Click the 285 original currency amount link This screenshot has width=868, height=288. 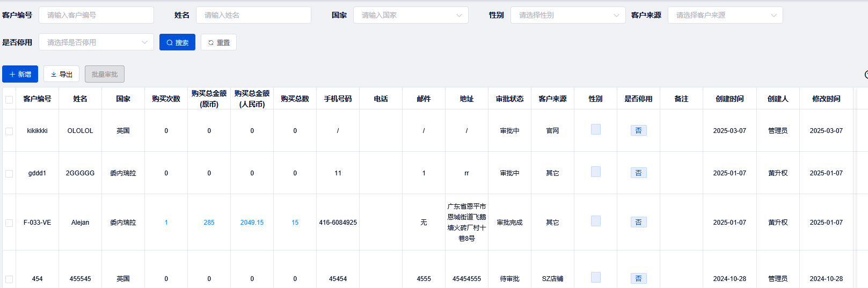[209, 223]
